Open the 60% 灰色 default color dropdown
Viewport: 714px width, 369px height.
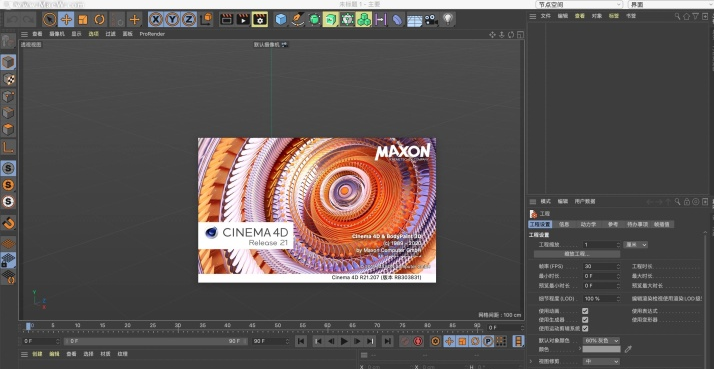tap(602, 340)
